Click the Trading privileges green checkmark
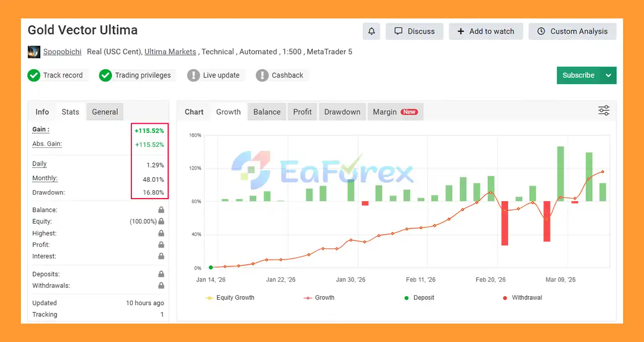 (105, 75)
